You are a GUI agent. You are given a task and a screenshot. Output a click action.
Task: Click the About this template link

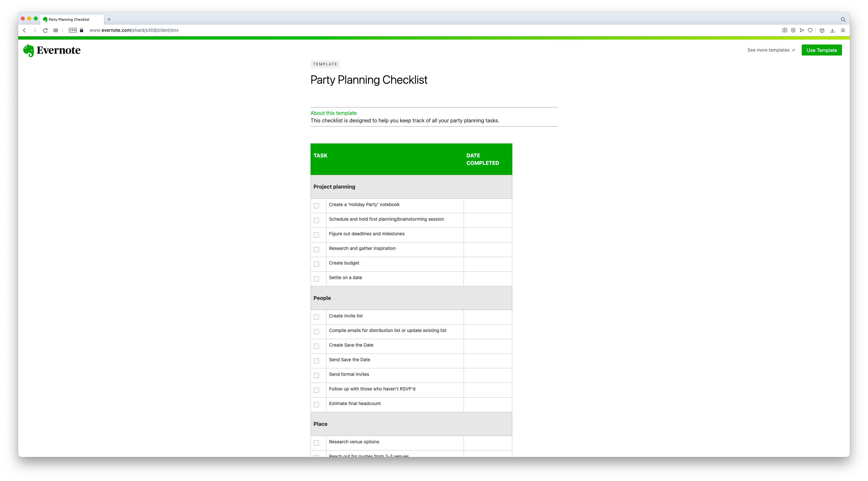[333, 113]
